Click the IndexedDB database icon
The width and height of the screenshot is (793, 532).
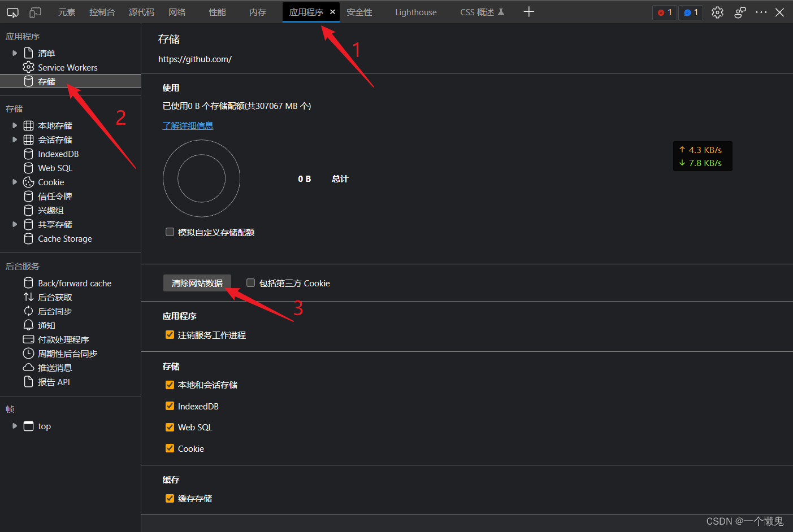(x=28, y=154)
